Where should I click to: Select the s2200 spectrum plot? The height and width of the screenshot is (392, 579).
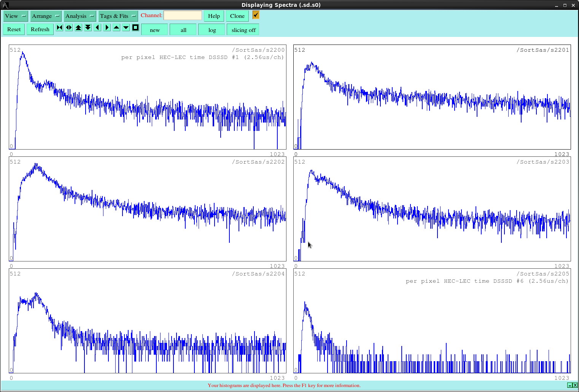click(x=148, y=97)
